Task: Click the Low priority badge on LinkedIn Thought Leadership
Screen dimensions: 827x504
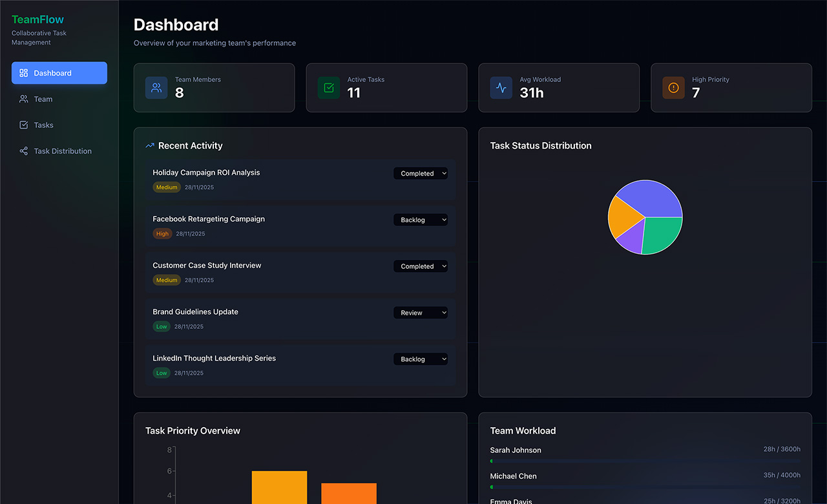Action: 162,373
